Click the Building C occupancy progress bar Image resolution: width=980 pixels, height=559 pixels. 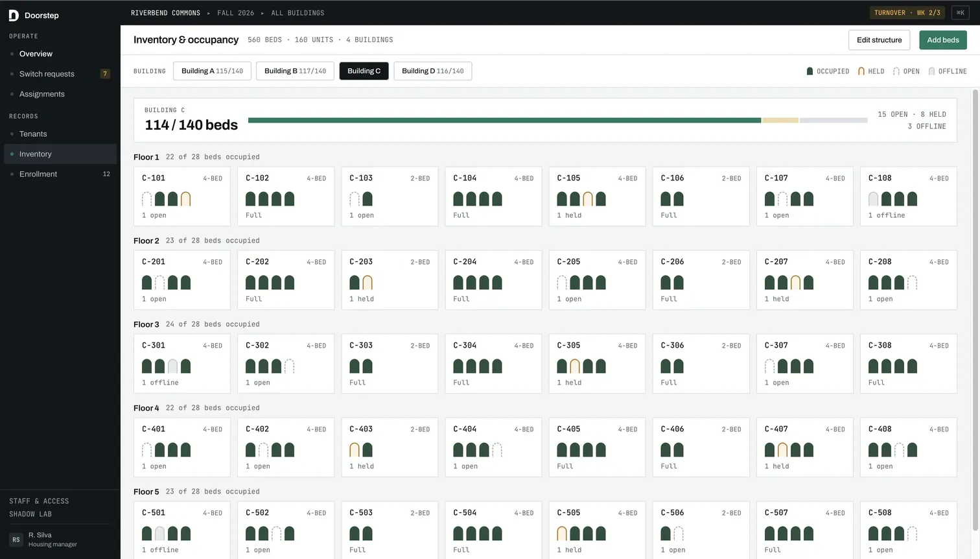(557, 120)
